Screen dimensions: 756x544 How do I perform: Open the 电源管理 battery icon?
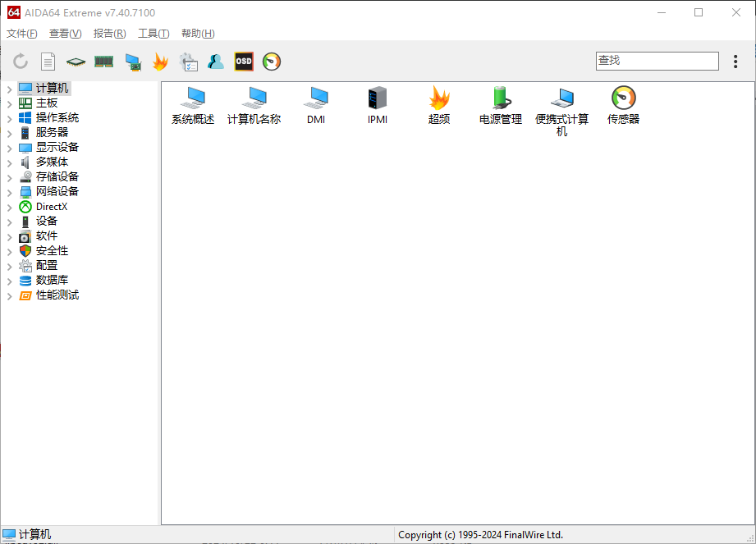coord(501,99)
